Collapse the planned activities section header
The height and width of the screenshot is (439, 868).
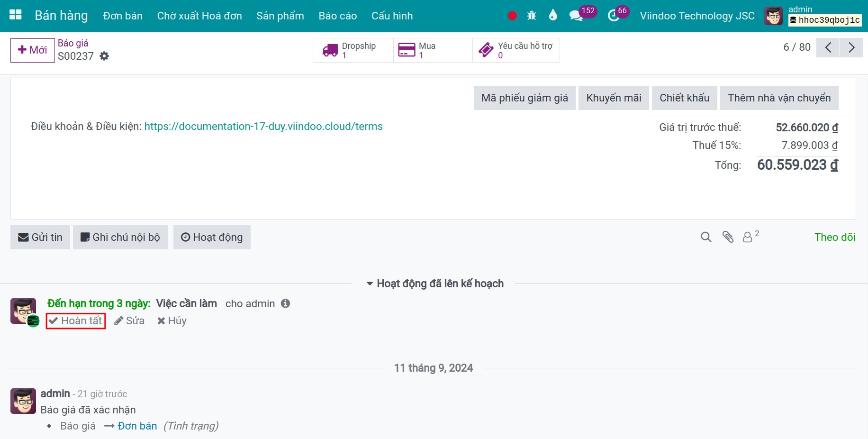[x=434, y=284]
